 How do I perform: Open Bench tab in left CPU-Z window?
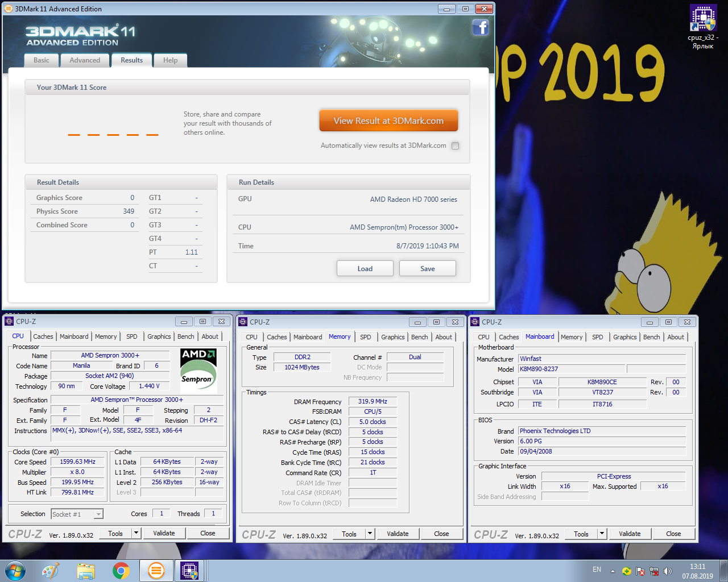coord(185,336)
